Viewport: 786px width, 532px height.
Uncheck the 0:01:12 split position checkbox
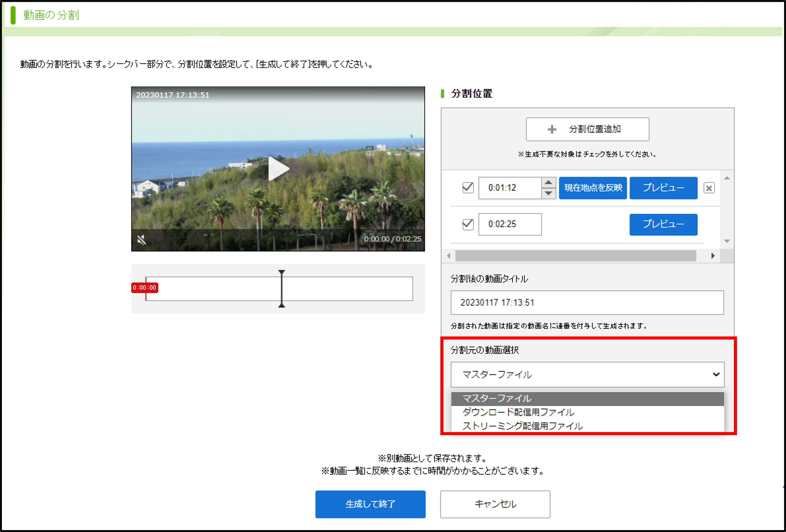click(x=468, y=188)
